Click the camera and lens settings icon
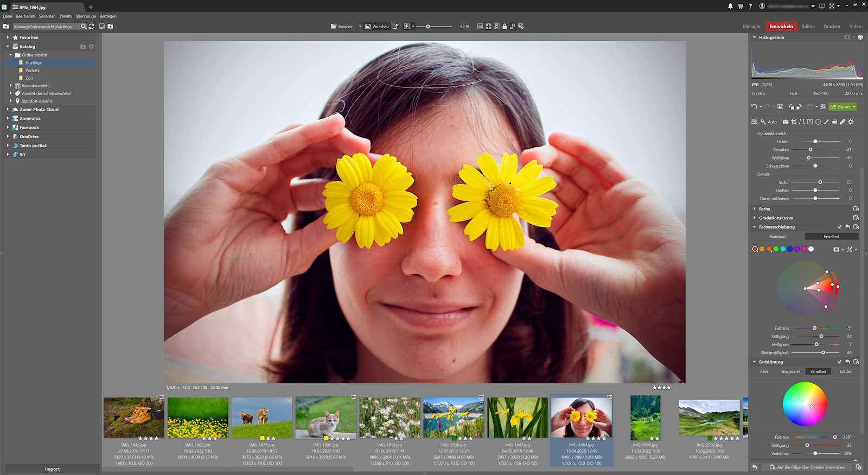The image size is (868, 475). [x=786, y=122]
